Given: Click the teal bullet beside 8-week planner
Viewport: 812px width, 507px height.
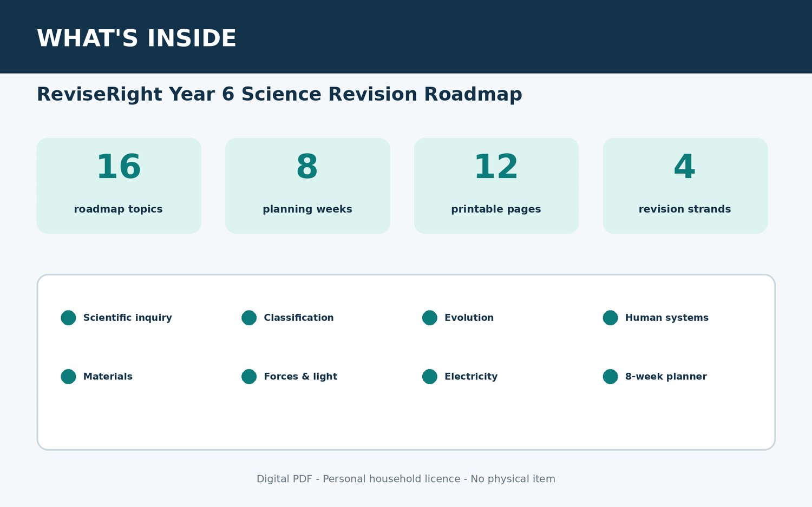Looking at the screenshot, I should 610,377.
